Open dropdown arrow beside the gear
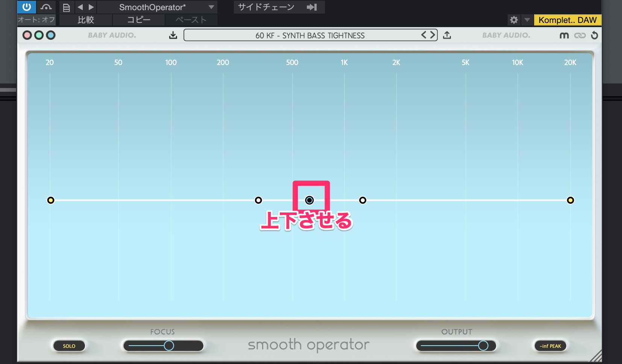622x364 pixels. coord(527,20)
